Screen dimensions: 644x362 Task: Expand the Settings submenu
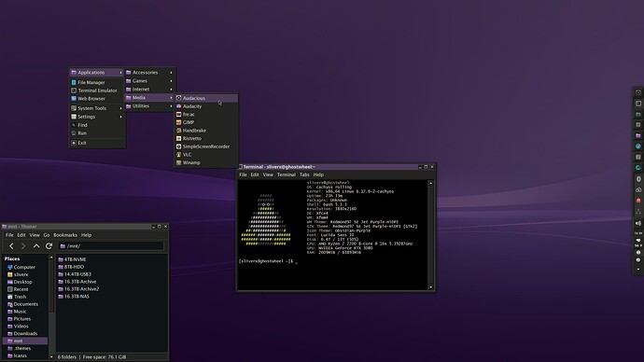[97, 117]
